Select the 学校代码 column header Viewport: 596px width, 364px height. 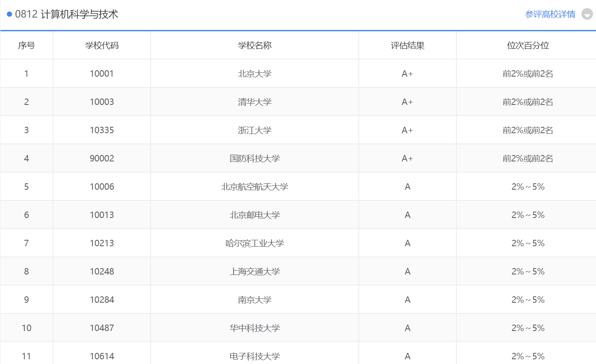(102, 45)
